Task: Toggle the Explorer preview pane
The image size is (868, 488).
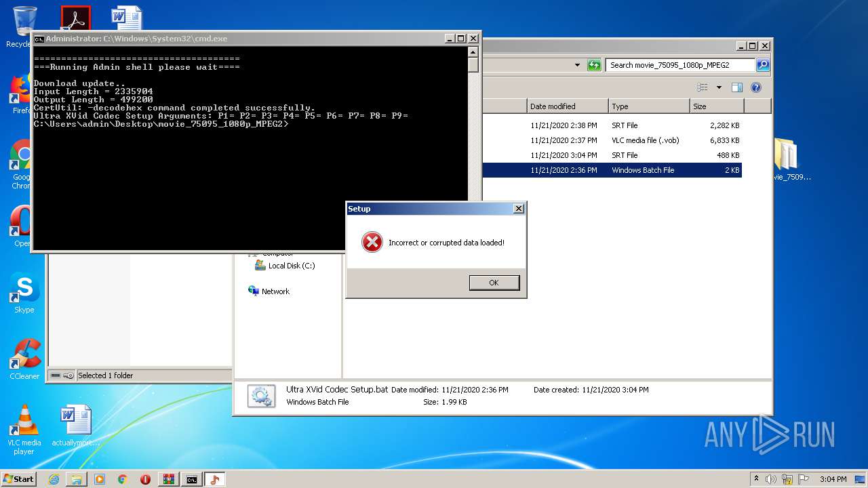Action: pyautogui.click(x=737, y=87)
